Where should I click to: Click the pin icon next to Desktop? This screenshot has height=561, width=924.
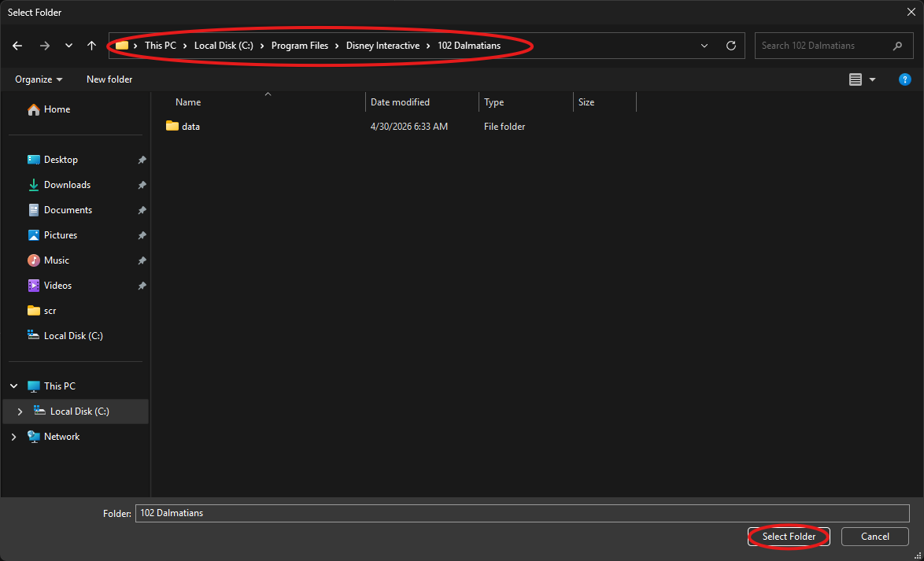click(142, 160)
